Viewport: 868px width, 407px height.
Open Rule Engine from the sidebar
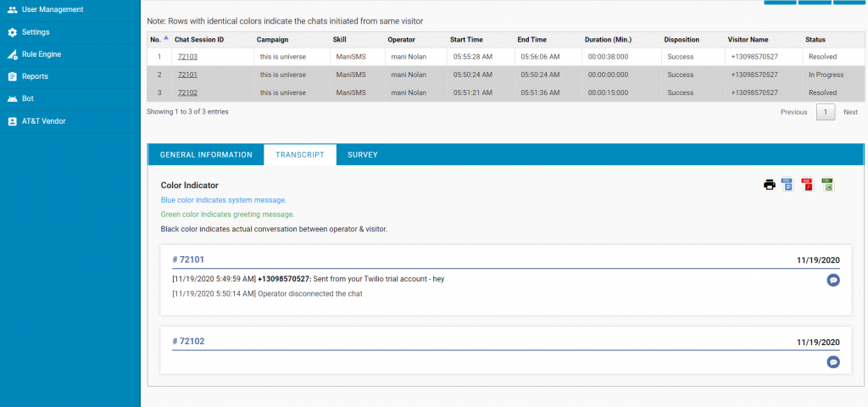(41, 54)
